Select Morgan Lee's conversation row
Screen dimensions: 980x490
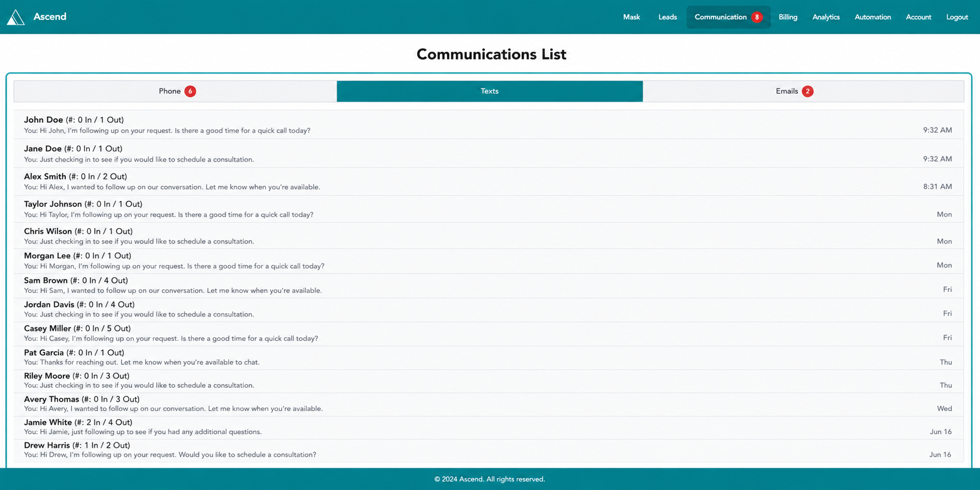[488, 261]
